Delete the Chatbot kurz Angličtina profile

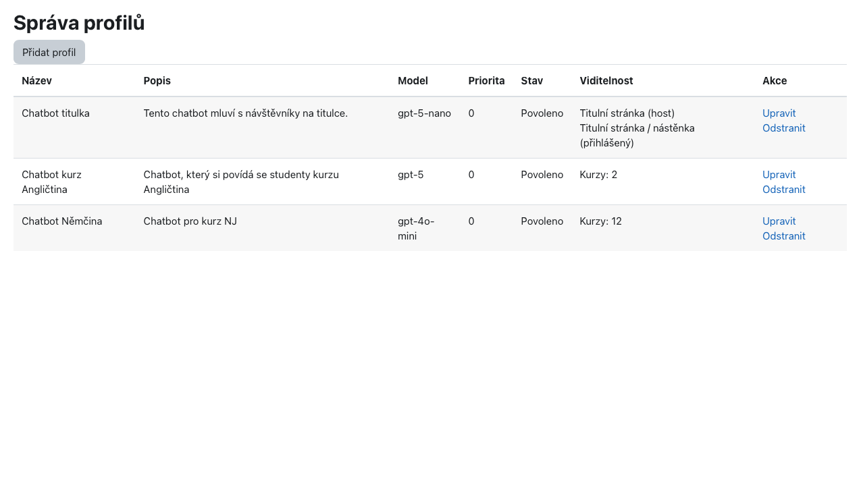click(783, 190)
